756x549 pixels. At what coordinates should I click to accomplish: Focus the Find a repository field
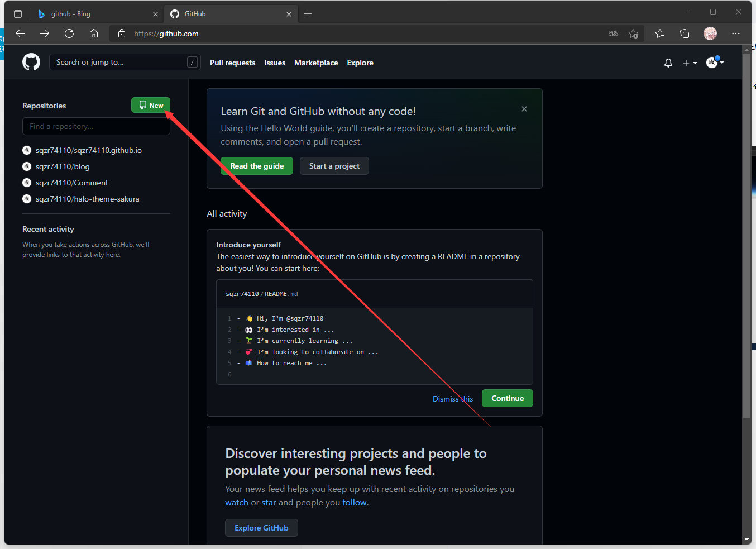point(96,127)
